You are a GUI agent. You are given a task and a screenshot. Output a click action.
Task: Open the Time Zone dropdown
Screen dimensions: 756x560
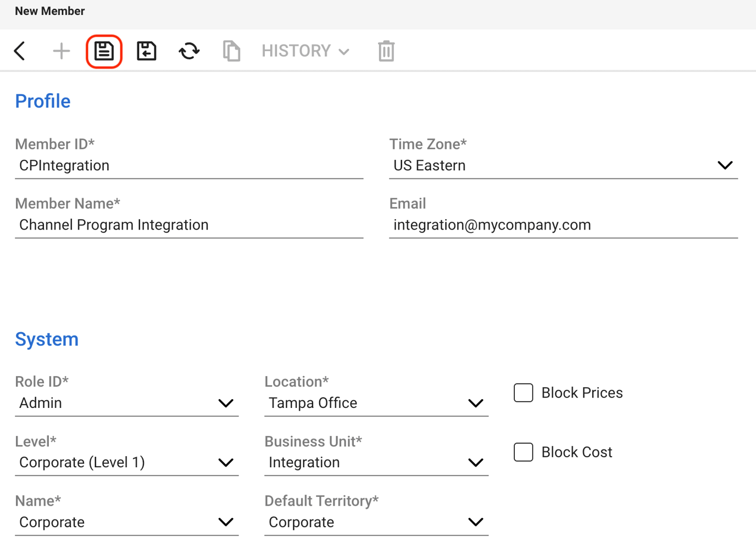(x=725, y=165)
